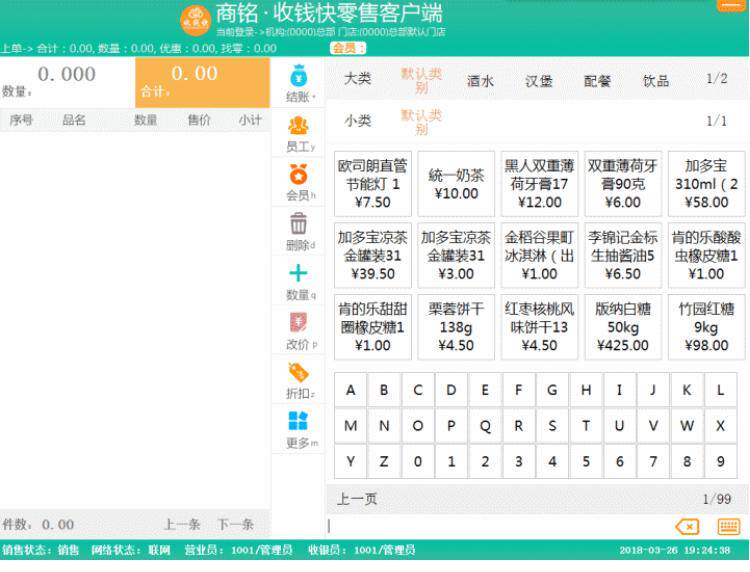Open the 更多 more grid icon
The width and height of the screenshot is (750, 572).
[298, 421]
